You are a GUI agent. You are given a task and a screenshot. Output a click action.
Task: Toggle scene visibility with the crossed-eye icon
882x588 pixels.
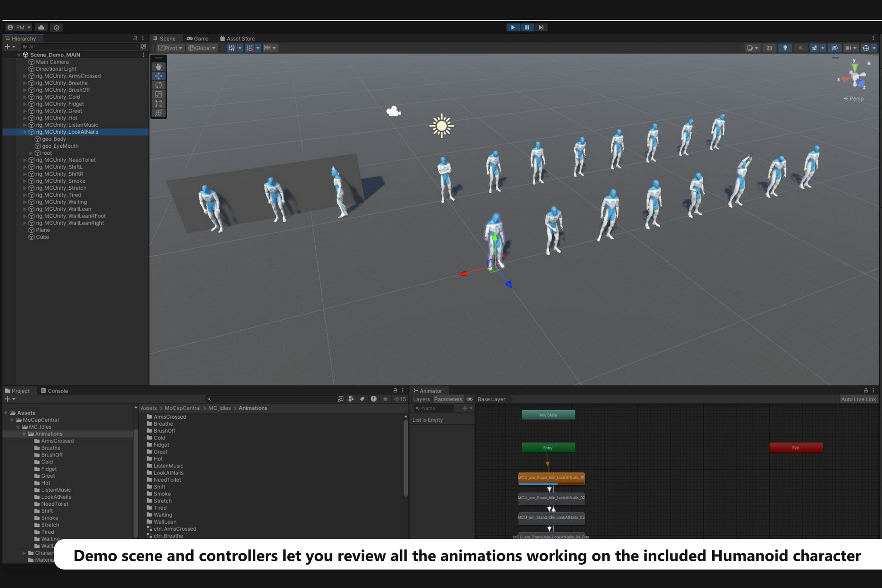point(834,48)
